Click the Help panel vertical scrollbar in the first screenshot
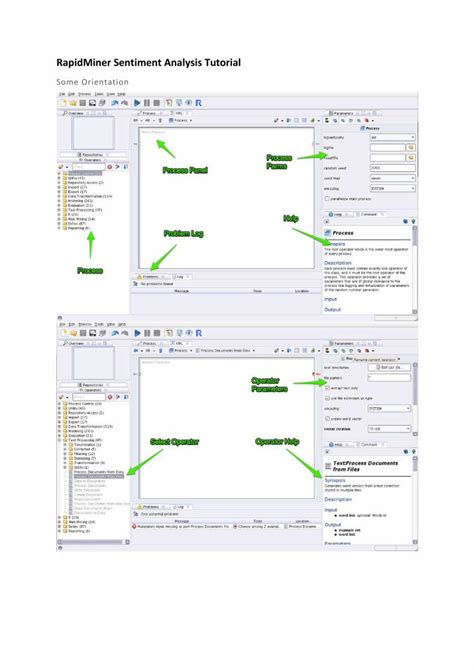 [x=414, y=270]
